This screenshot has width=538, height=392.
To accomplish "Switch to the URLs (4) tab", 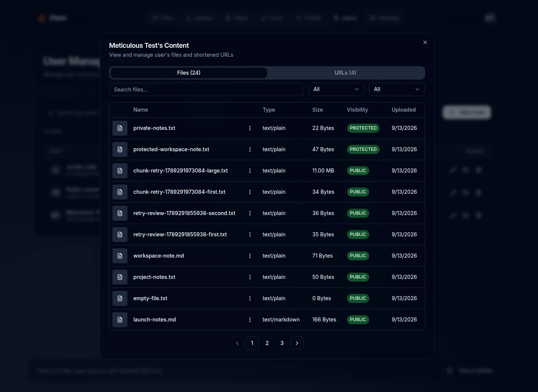I will click(345, 73).
